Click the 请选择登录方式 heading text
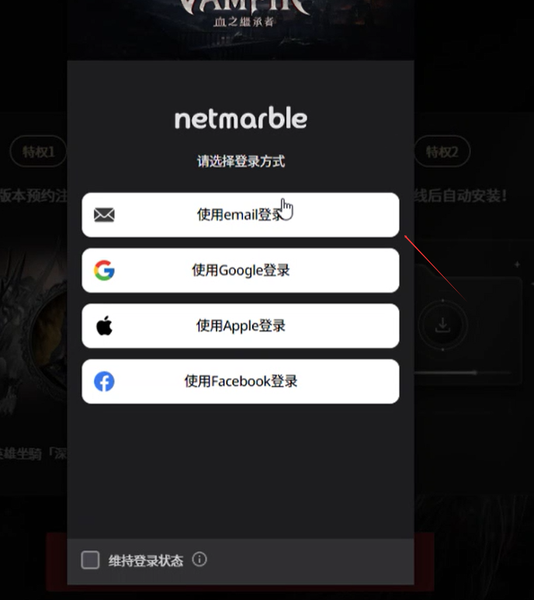The image size is (534, 600). click(241, 161)
